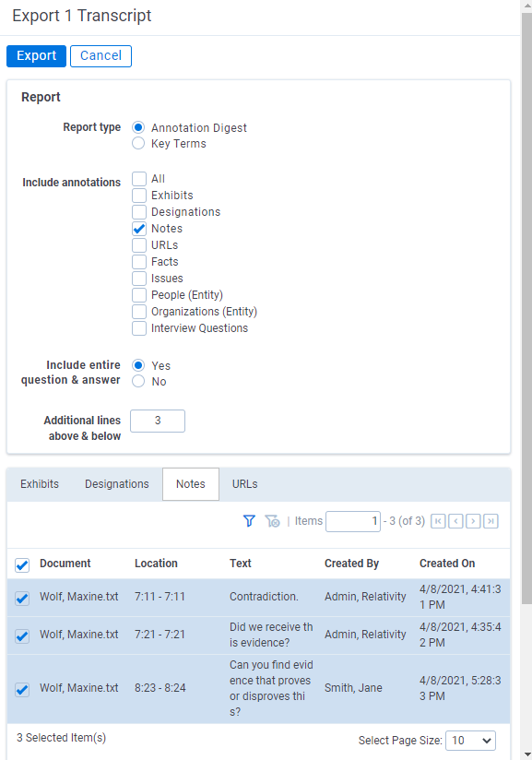The image size is (532, 760).
Task: Tick the URLs annotation checkbox
Action: pos(139,245)
